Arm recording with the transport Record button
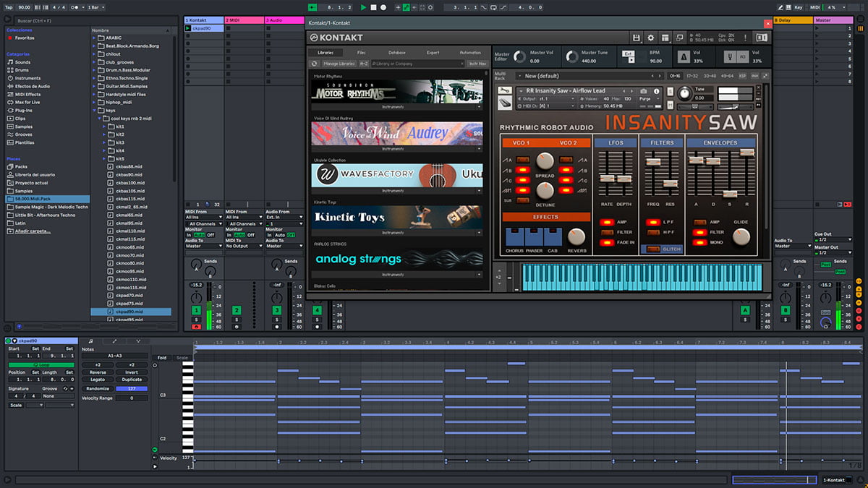 (x=383, y=7)
